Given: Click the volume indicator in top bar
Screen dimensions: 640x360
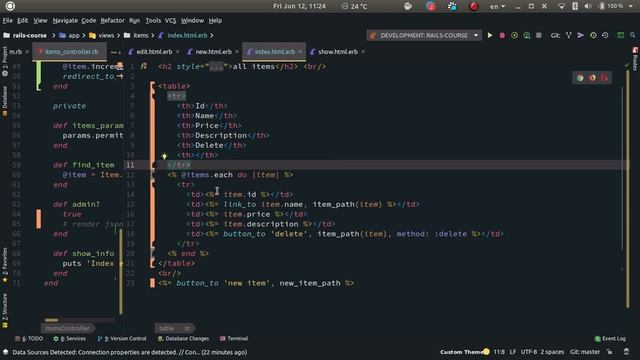Looking at the screenshot, I should click(x=588, y=6).
